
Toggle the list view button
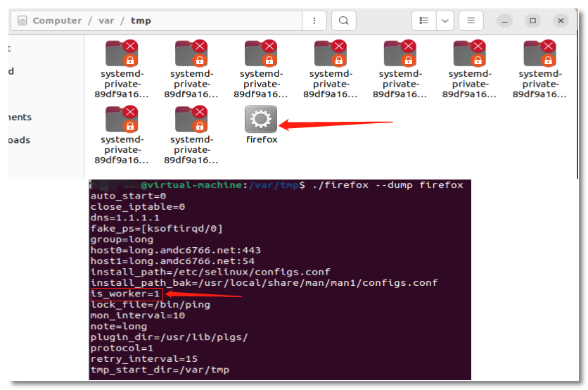pos(423,21)
